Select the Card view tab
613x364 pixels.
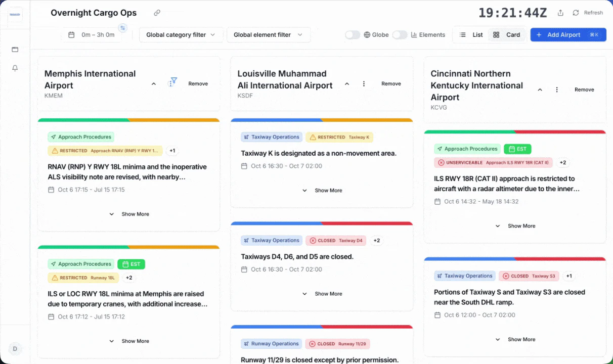pos(507,34)
